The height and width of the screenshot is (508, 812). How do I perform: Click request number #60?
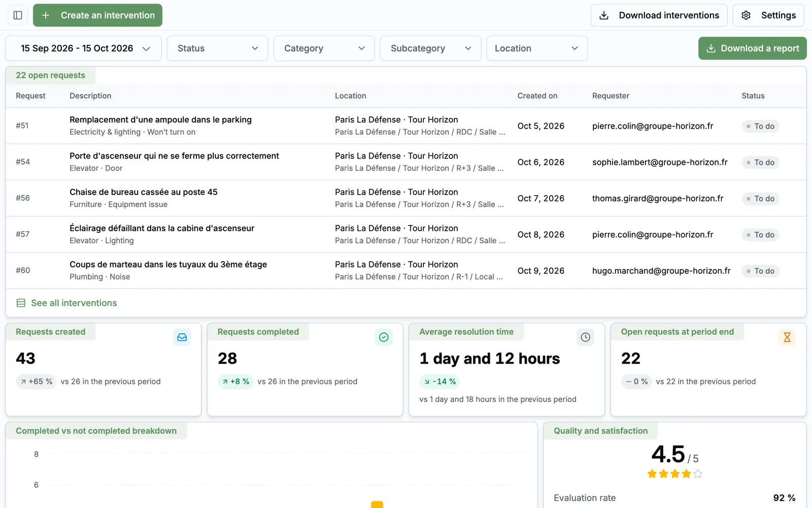(x=23, y=270)
